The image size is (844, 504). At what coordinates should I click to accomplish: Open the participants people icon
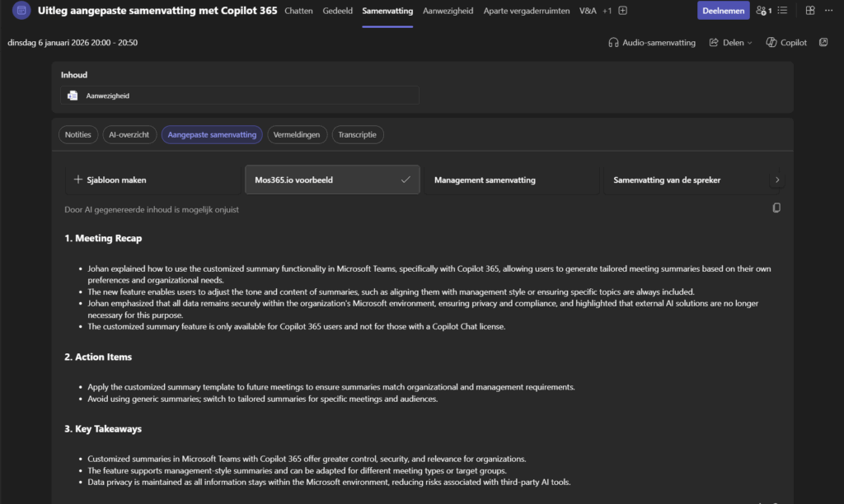tap(764, 11)
